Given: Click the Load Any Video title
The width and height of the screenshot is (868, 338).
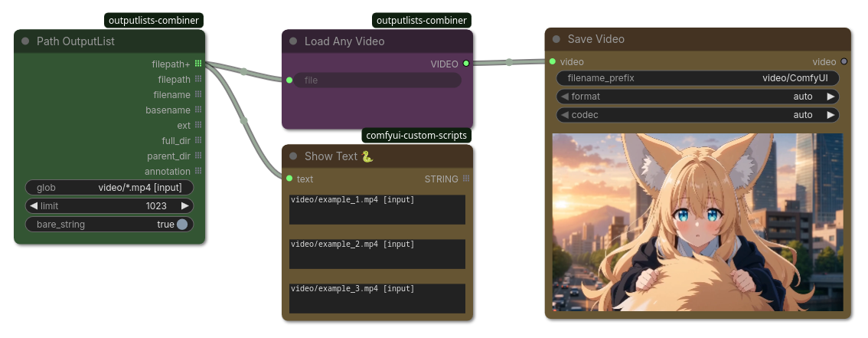Looking at the screenshot, I should point(344,41).
